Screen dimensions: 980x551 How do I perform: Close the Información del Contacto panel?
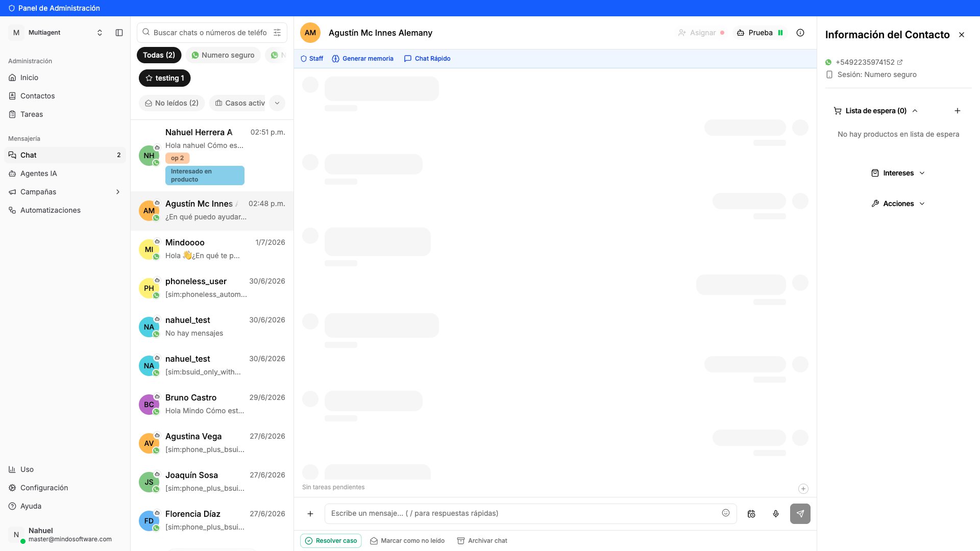962,35
